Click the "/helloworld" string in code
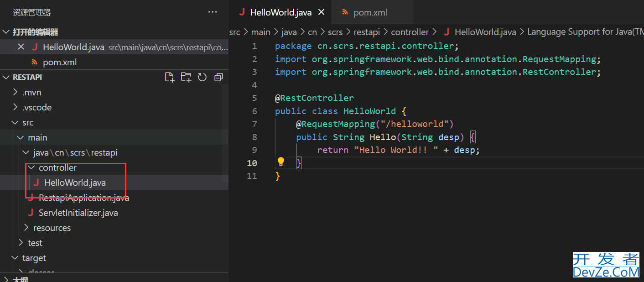The height and width of the screenshot is (282, 644). click(415, 124)
